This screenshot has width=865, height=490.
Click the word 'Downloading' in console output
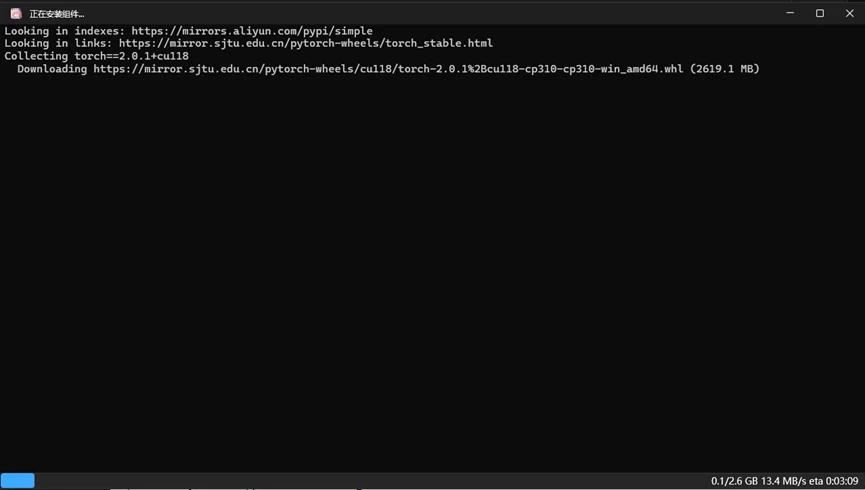(52, 69)
